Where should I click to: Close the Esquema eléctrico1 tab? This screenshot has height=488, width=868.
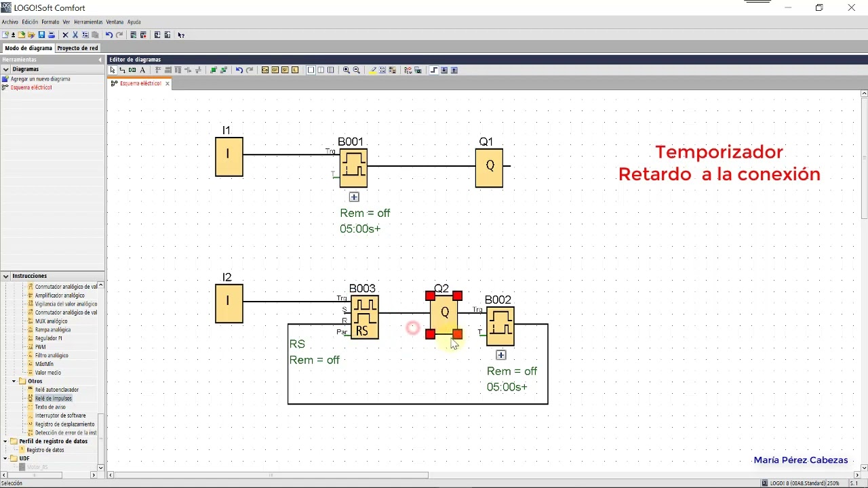167,83
